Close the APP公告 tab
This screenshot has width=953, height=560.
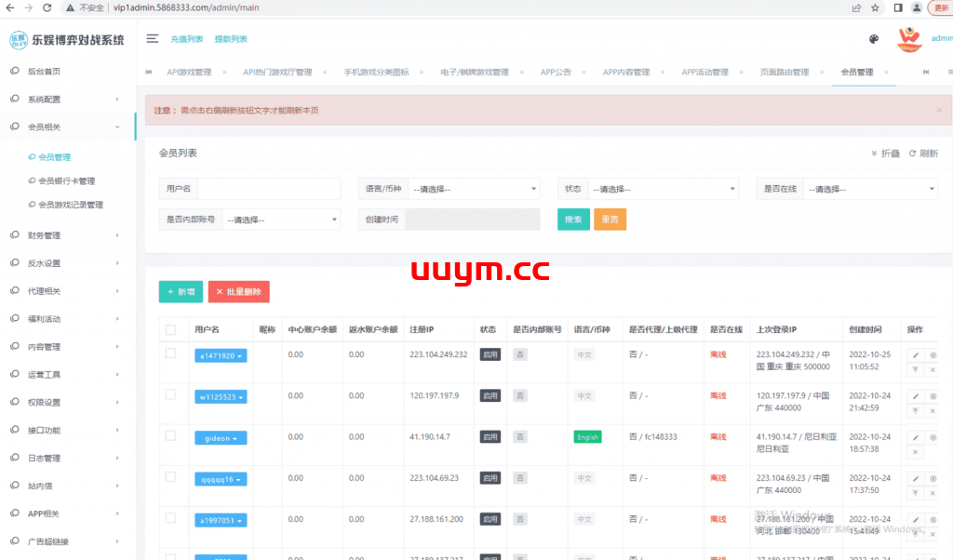pos(584,72)
